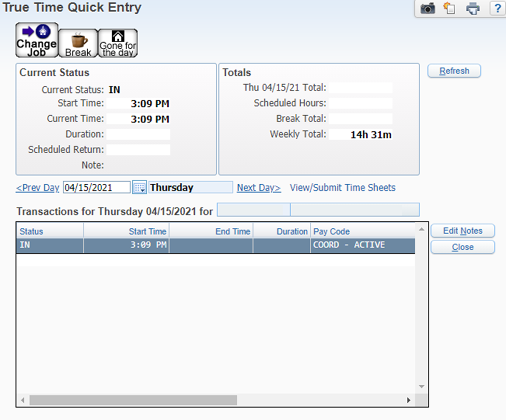Go to the Next Day link

[259, 187]
